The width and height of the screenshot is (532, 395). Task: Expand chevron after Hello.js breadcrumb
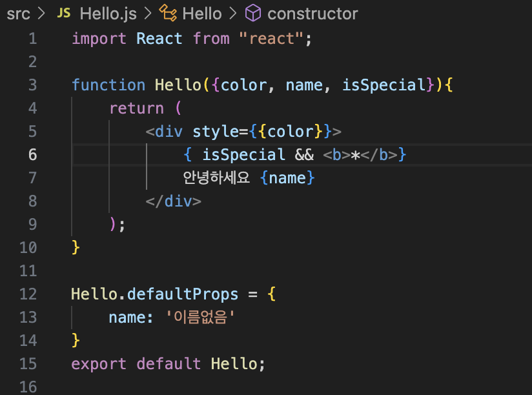(x=148, y=14)
